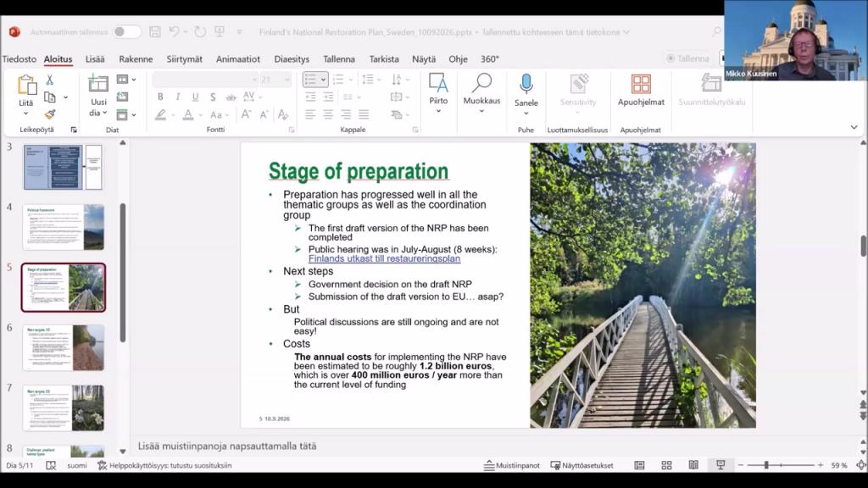Click the Sanele microphone dictate icon
The width and height of the screenshot is (868, 488).
[x=526, y=84]
